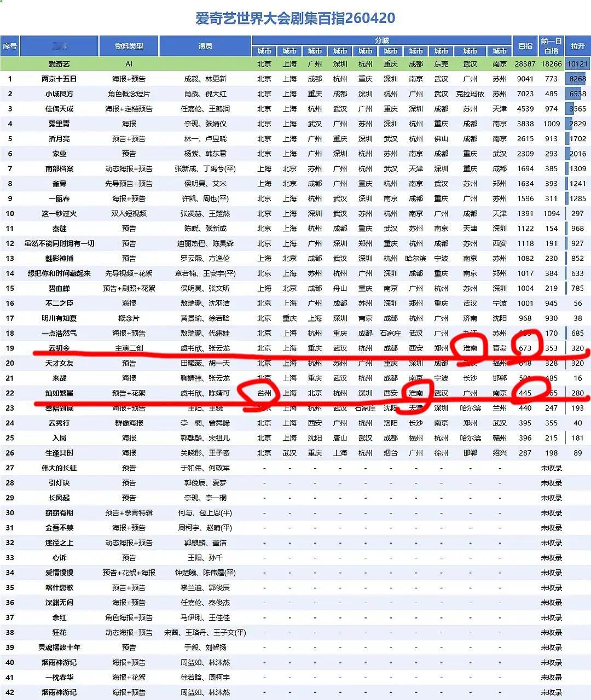Select the 拉升 column header
591x700 pixels.
(x=577, y=46)
